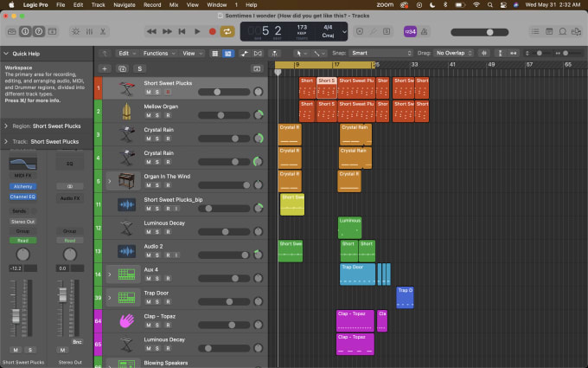This screenshot has height=368, width=588.
Task: Start playback with the Play button
Action: click(197, 31)
